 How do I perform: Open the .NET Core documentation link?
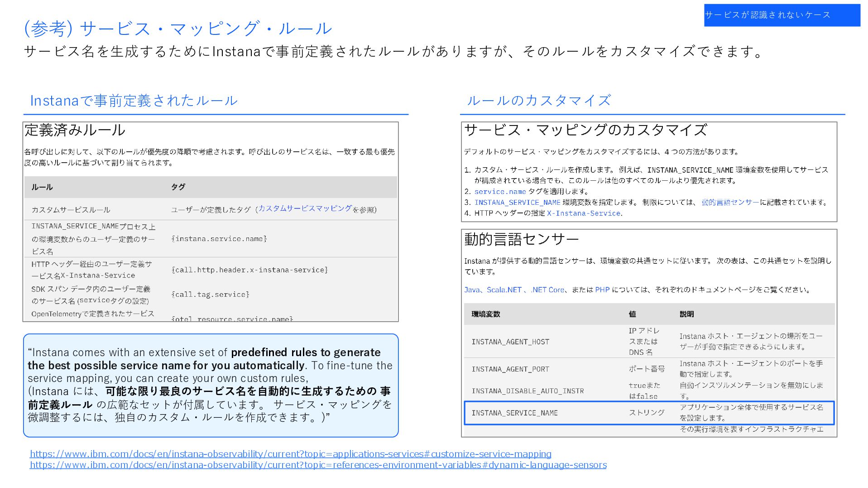pos(547,290)
